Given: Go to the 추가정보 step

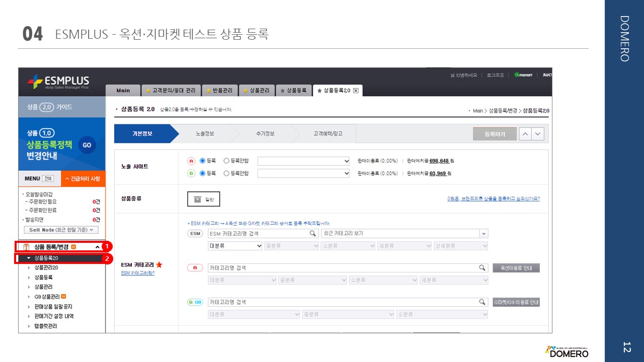Looking at the screenshot, I should (x=265, y=134).
